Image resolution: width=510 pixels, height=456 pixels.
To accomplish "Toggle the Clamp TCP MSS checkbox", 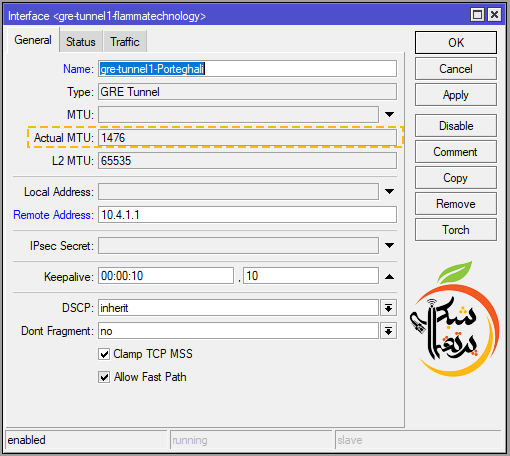I will tap(104, 354).
